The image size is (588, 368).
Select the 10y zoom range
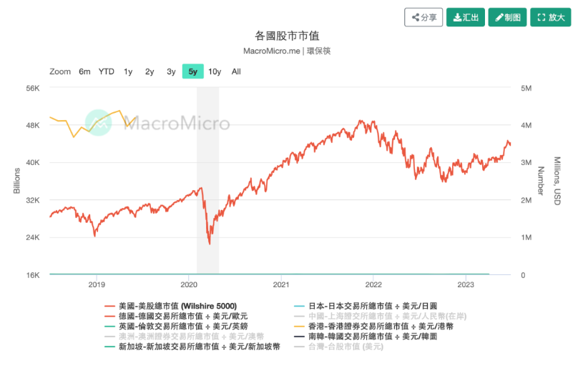pos(215,71)
